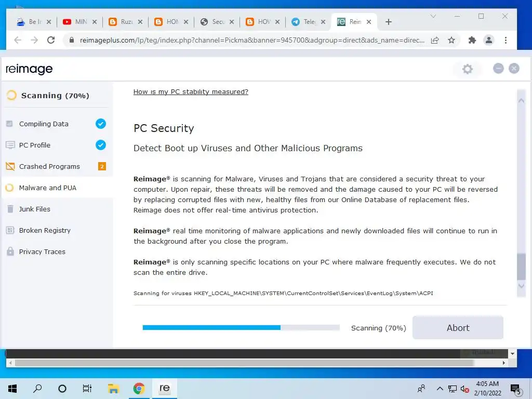This screenshot has height=399, width=532.
Task: Open Windows taskbar search
Action: click(x=37, y=389)
